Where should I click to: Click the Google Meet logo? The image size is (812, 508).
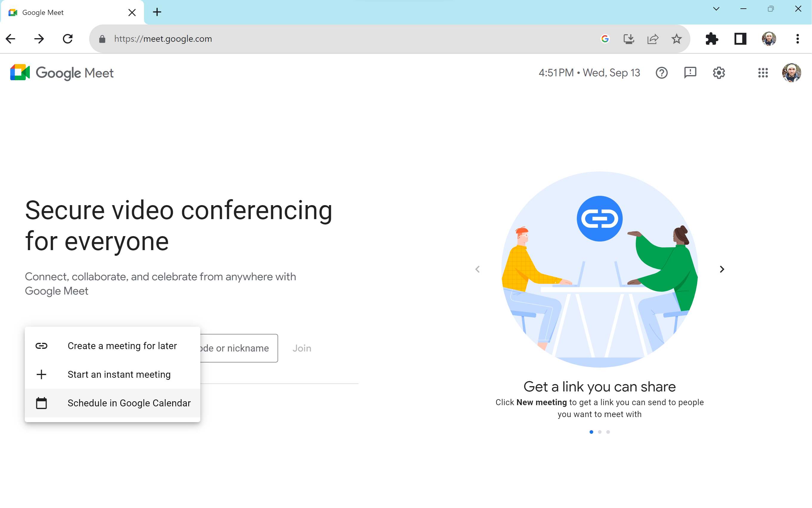[x=62, y=72]
